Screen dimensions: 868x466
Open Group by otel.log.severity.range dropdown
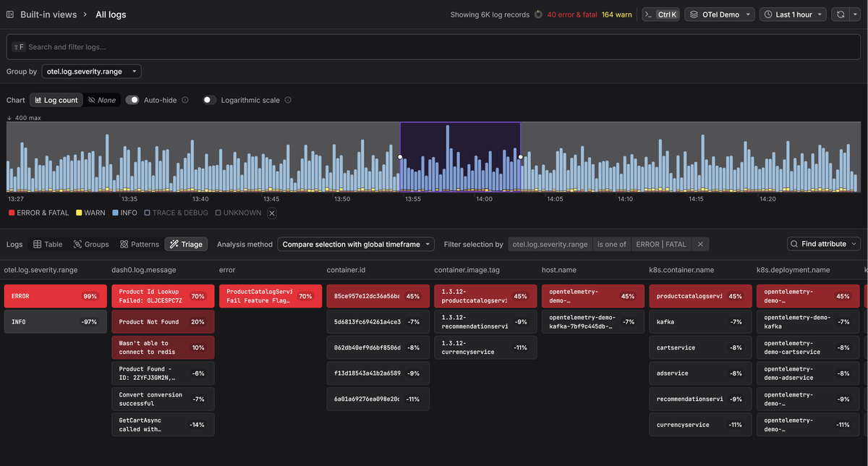[x=91, y=72]
